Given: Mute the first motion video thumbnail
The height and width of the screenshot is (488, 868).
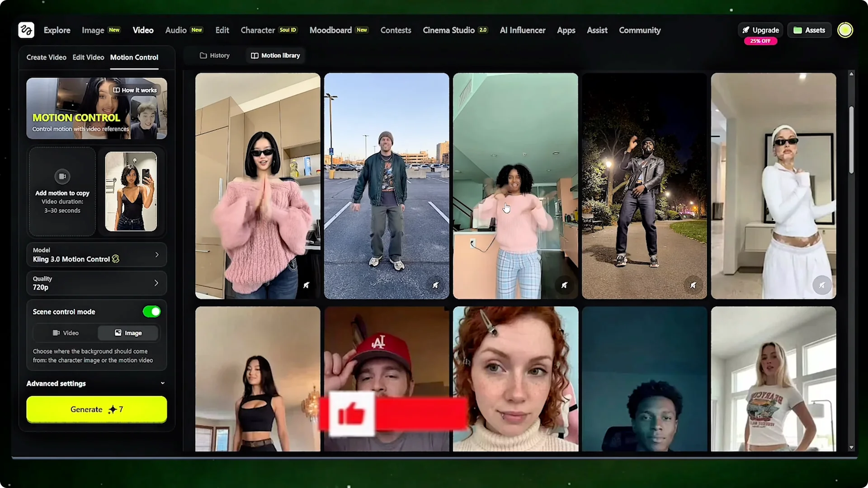Looking at the screenshot, I should pos(307,285).
